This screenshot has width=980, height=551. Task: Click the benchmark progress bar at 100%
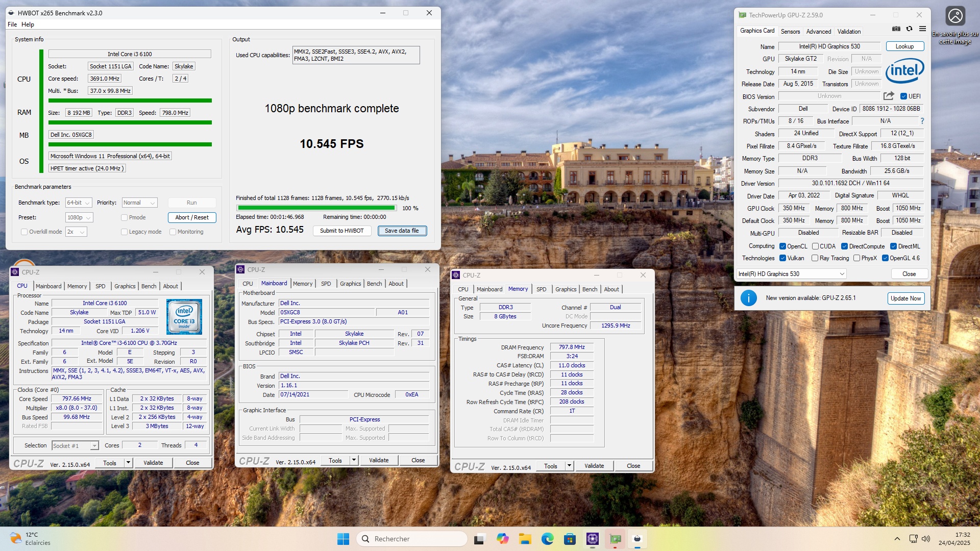point(316,208)
